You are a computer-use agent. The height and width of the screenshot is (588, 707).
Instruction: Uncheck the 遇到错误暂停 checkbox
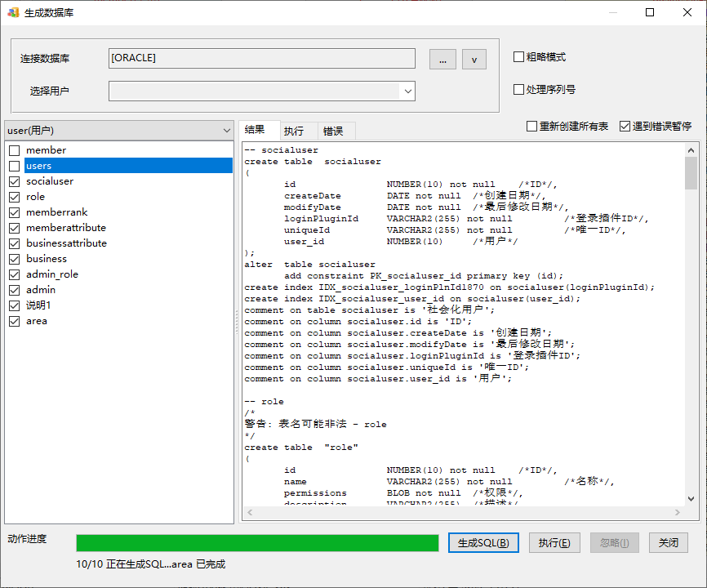point(625,127)
